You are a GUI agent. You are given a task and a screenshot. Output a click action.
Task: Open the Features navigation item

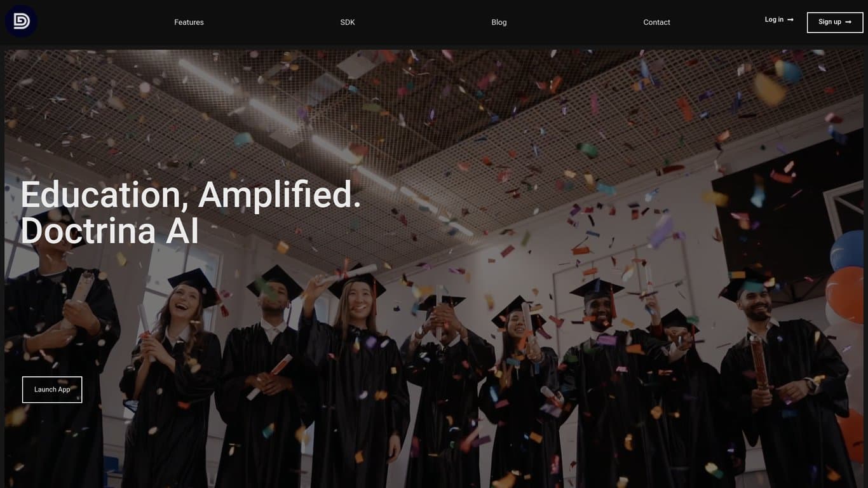tap(189, 22)
